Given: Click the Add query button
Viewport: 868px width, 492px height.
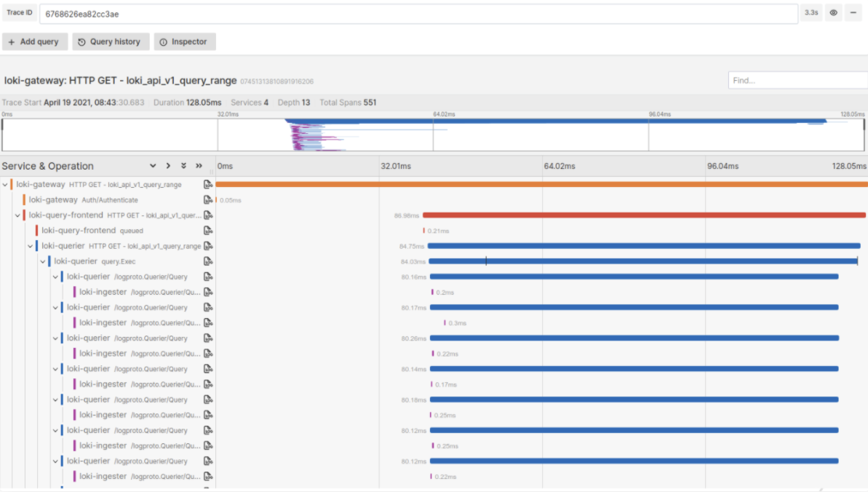Looking at the screenshot, I should pos(34,41).
